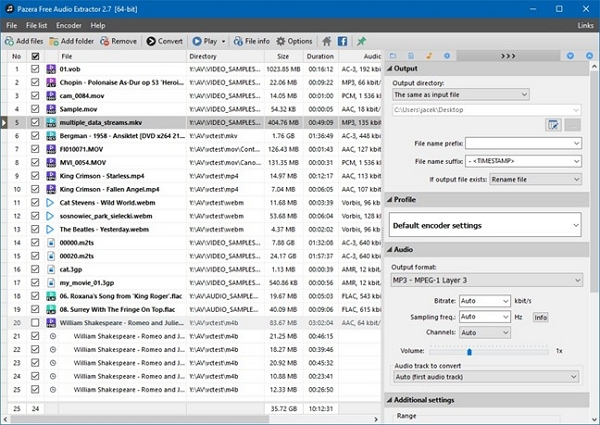Click the Add files toolbar button
The image size is (600, 425).
pos(24,41)
